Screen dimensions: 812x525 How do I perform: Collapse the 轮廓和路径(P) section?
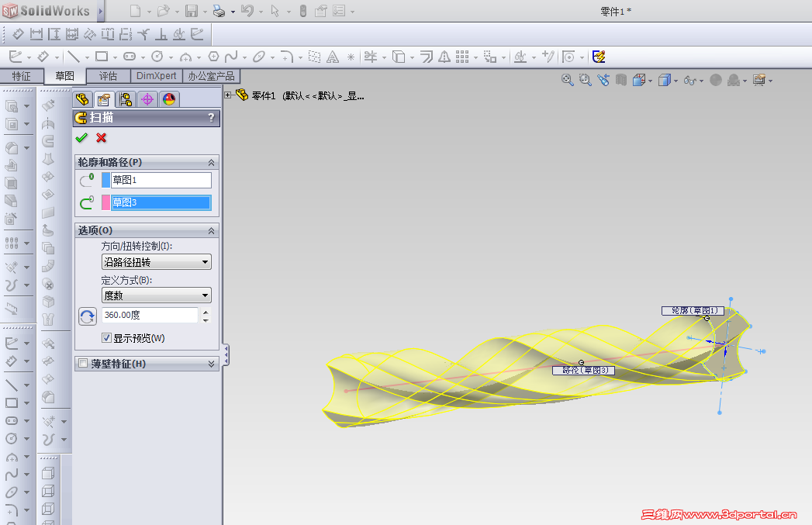point(211,163)
